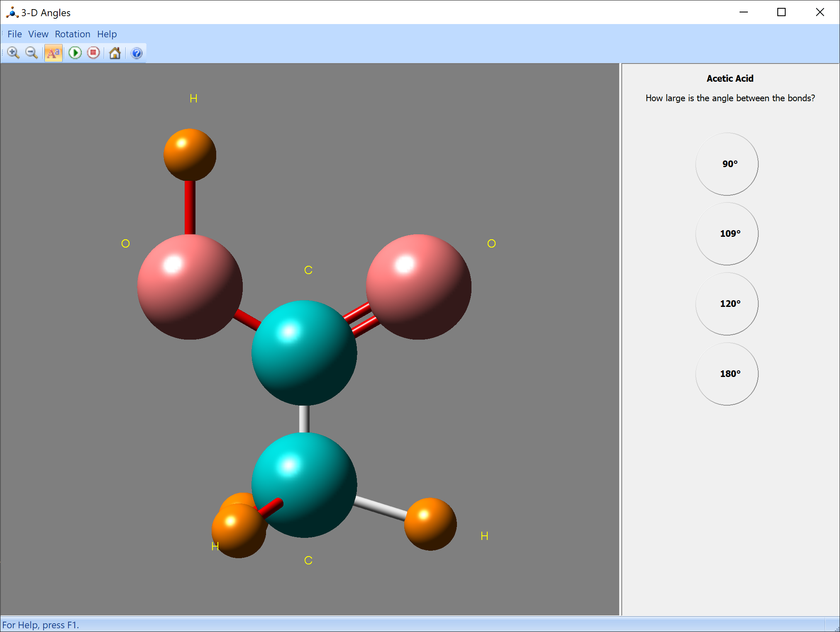
Task: Choose the 90° answer button
Action: click(727, 164)
